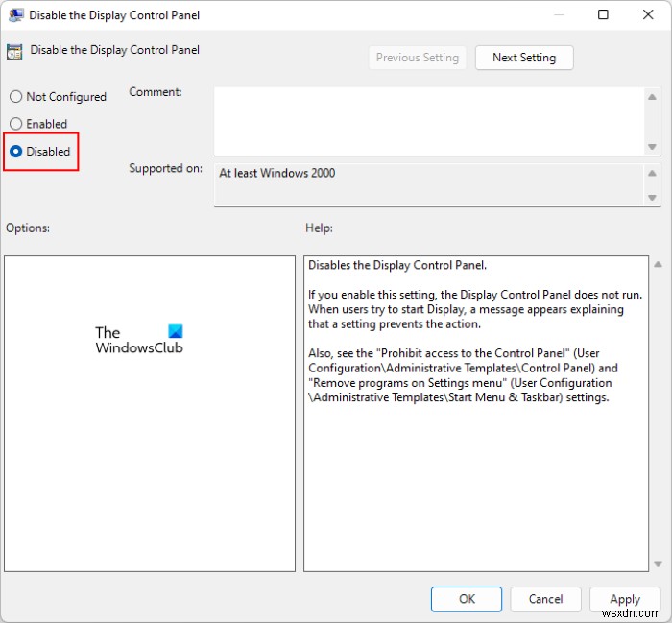Close the dialog with the X button
Screen dimensions: 672x623
click(648, 15)
